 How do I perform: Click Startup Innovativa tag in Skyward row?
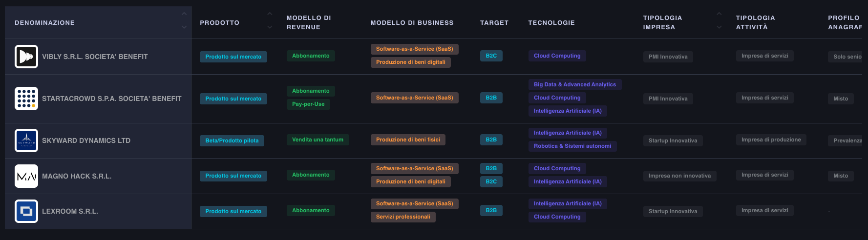click(673, 140)
